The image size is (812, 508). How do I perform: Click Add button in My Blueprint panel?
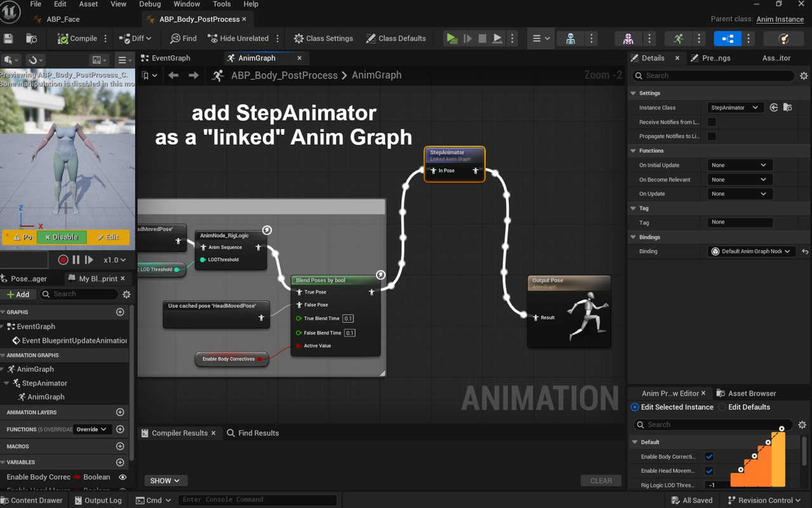18,294
